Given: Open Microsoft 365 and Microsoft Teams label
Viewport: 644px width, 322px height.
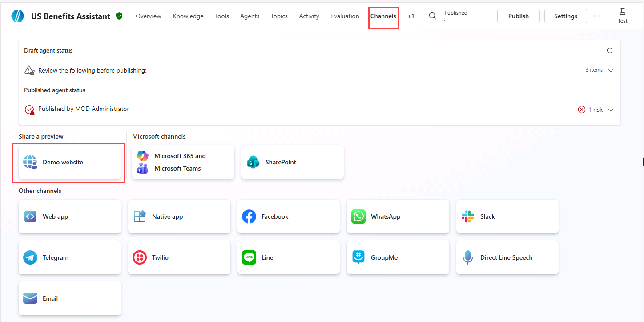Looking at the screenshot, I should click(180, 162).
